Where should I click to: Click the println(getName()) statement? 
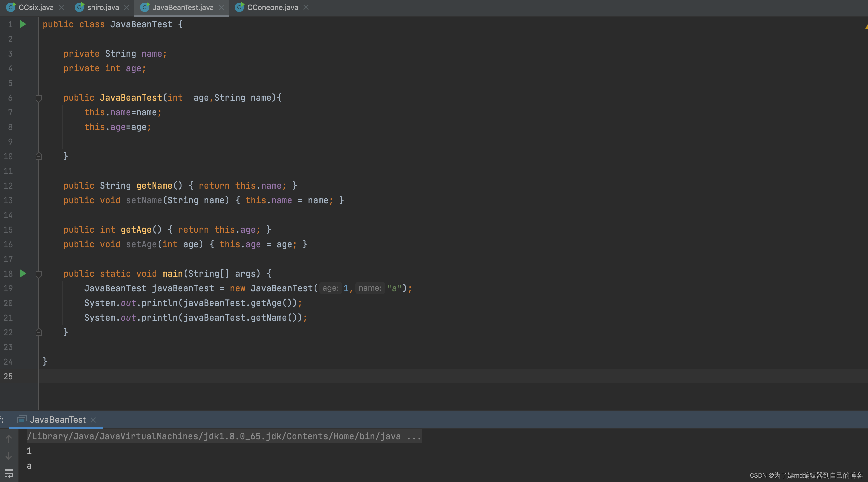point(196,318)
